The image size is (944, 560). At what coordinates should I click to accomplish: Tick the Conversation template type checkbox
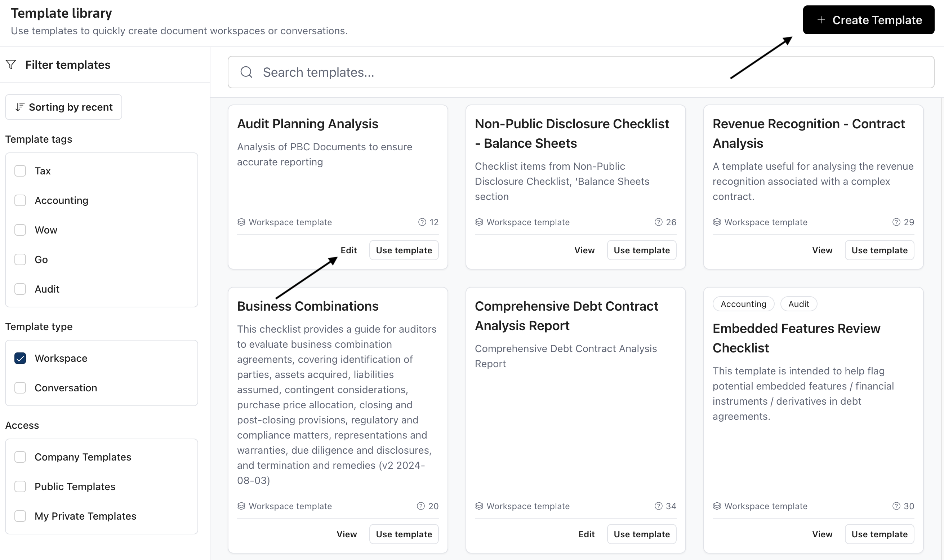coord(20,387)
